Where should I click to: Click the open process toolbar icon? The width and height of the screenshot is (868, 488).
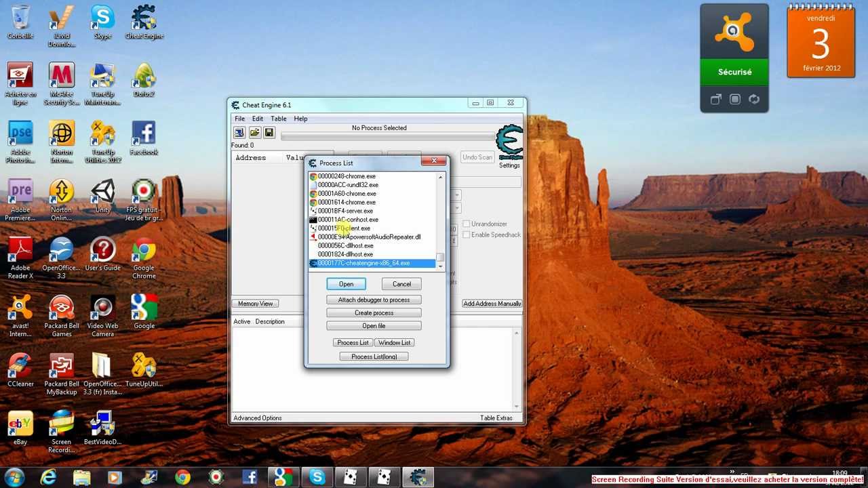(x=239, y=133)
